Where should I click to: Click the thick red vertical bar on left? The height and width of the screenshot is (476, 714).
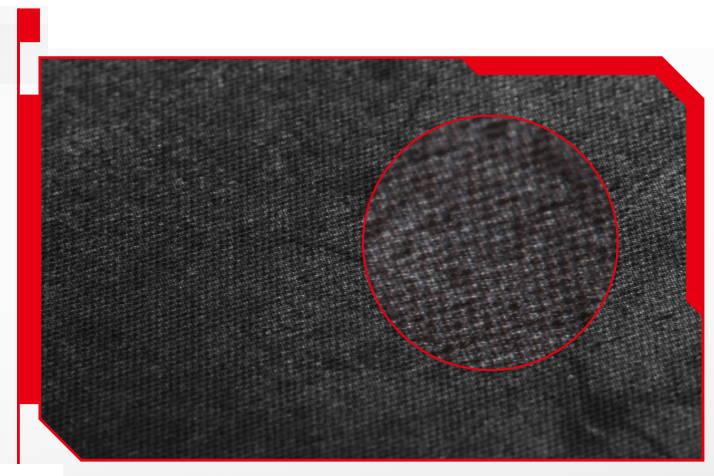[28, 250]
